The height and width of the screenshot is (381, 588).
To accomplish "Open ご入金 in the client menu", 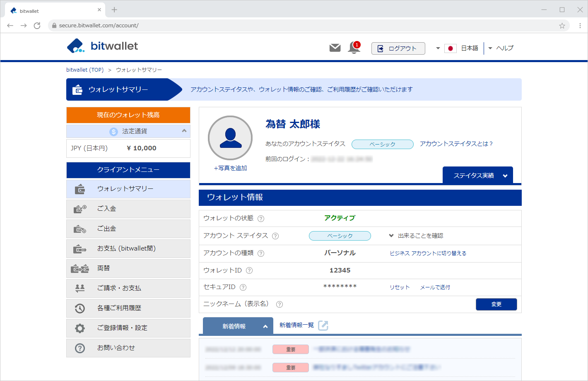I will [x=128, y=209].
